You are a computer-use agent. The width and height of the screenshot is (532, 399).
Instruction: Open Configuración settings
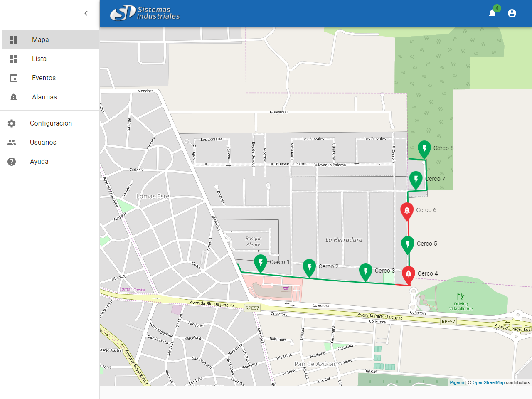(x=51, y=123)
